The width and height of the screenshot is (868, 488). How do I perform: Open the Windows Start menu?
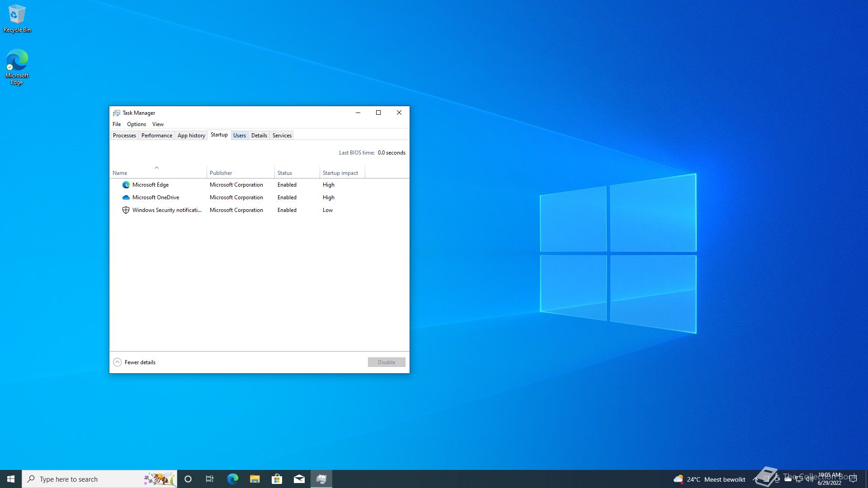point(11,479)
